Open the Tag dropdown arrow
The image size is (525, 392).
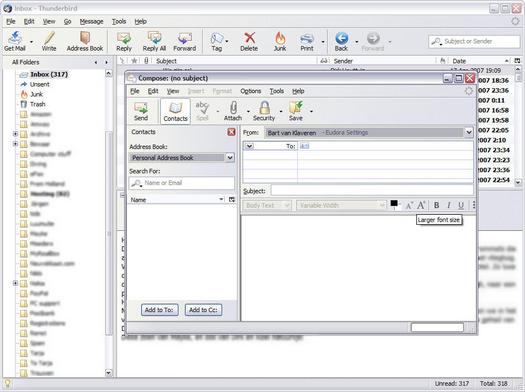point(227,42)
